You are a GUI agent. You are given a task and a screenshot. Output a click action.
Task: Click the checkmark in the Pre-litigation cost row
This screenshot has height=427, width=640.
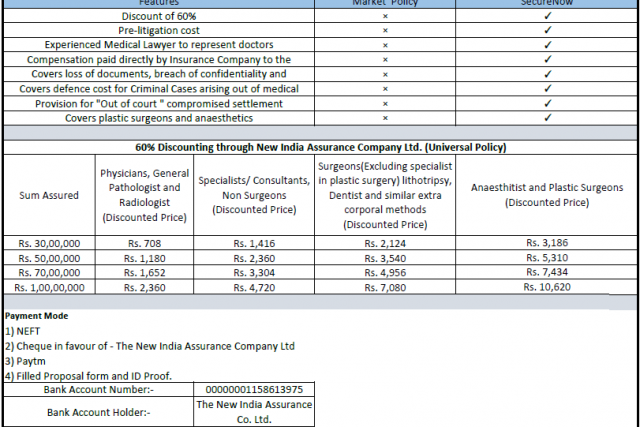547,30
